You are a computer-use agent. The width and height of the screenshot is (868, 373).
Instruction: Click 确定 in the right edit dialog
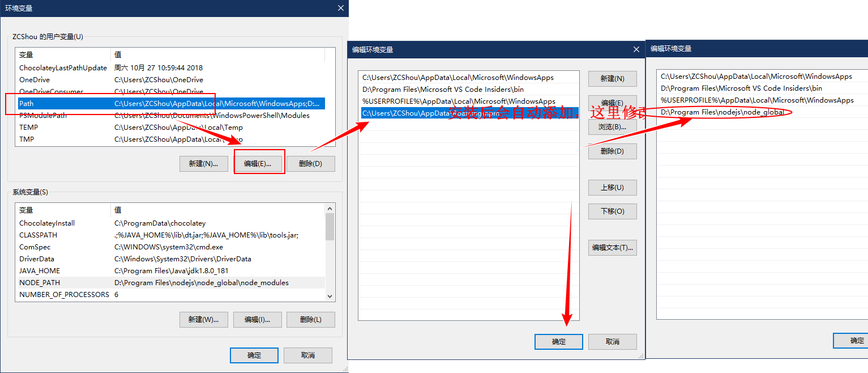851,341
